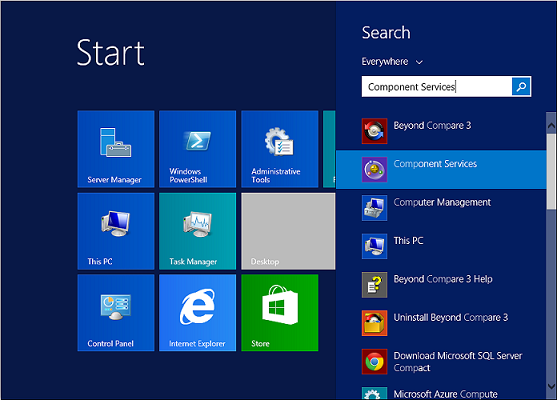557x400 pixels.
Task: Select the highlighted Component Services result
Action: (x=441, y=169)
